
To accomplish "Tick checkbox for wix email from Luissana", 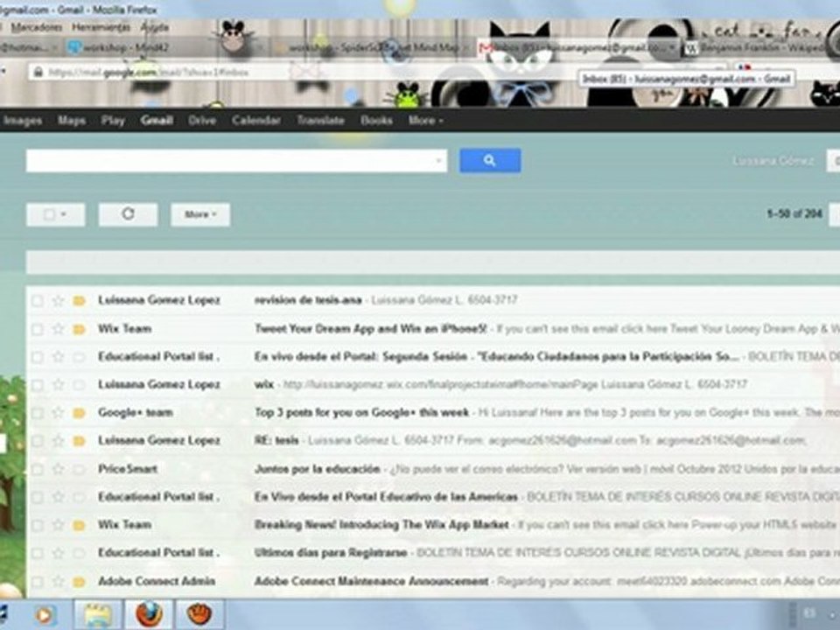I will (x=37, y=385).
